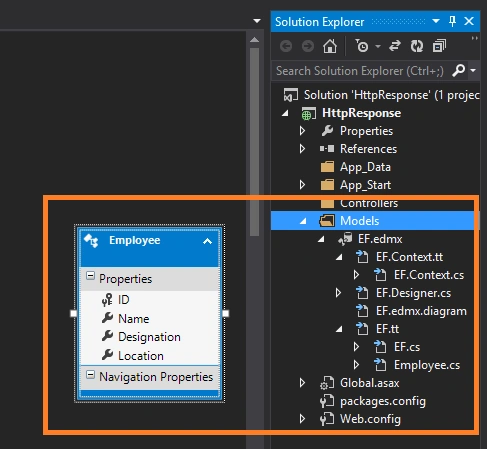Select the Designation property in Employee entity
The height and width of the screenshot is (449, 487).
(x=149, y=337)
